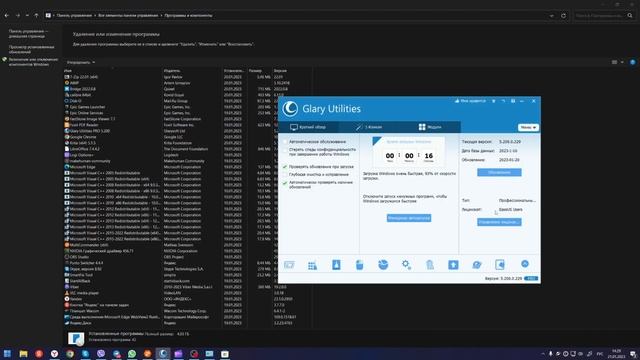Switch to 'Модули' tab
640x360 pixels.
[x=430, y=127]
